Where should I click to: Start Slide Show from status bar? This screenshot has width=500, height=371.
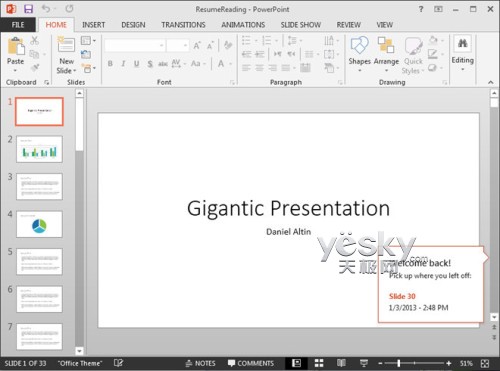click(364, 363)
